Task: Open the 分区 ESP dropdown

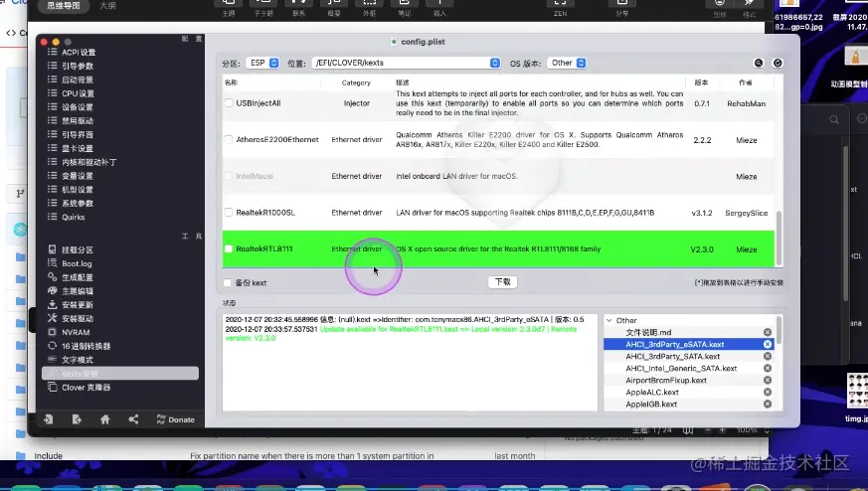Action: pyautogui.click(x=262, y=63)
